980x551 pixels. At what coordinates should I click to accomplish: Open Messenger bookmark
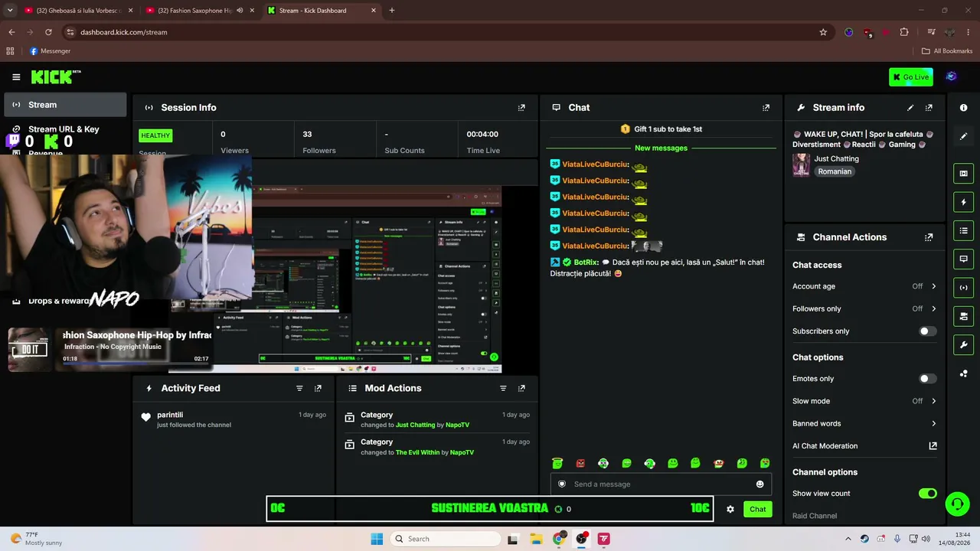pyautogui.click(x=50, y=51)
